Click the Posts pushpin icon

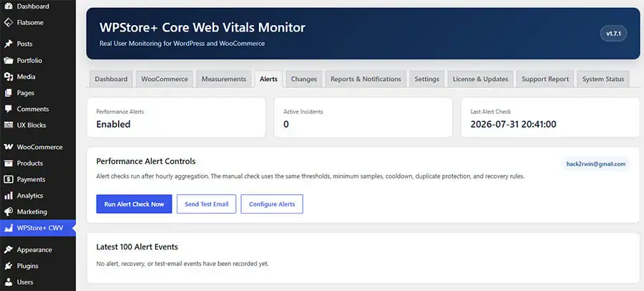pyautogui.click(x=8, y=44)
